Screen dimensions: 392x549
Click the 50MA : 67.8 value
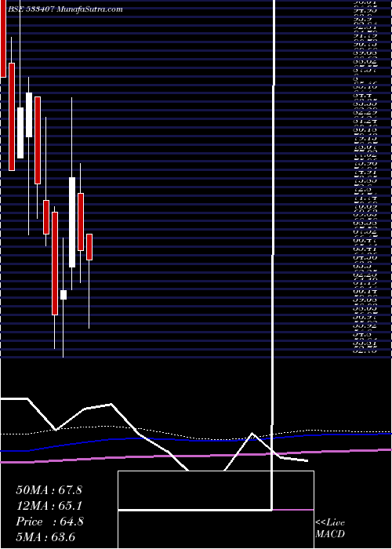tap(49, 490)
